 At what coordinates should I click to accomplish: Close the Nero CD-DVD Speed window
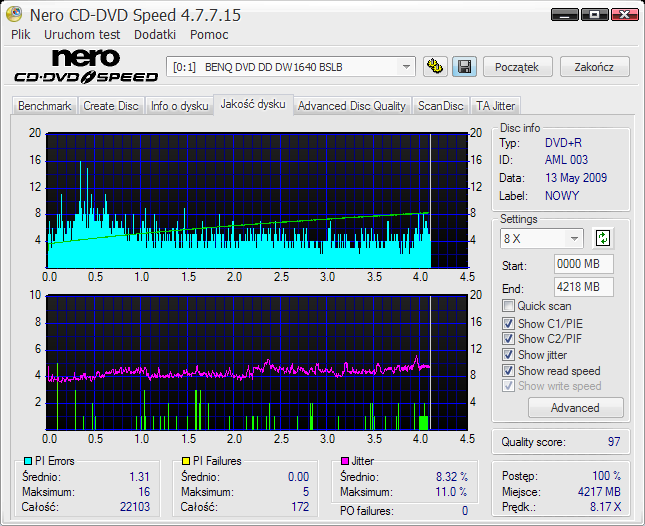pos(624,14)
